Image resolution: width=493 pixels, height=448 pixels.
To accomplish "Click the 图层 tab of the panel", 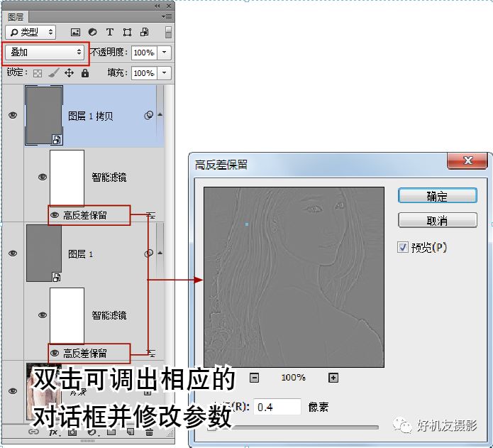I will click(16, 16).
